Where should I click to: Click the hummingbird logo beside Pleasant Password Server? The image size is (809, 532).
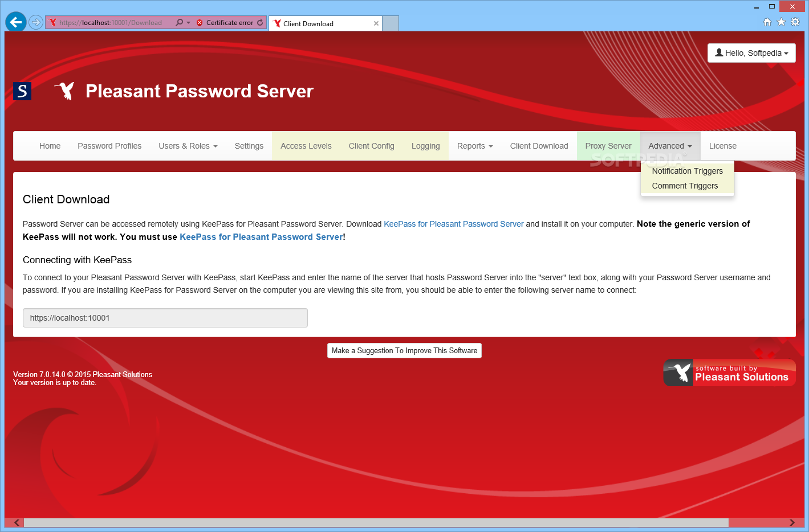[66, 91]
